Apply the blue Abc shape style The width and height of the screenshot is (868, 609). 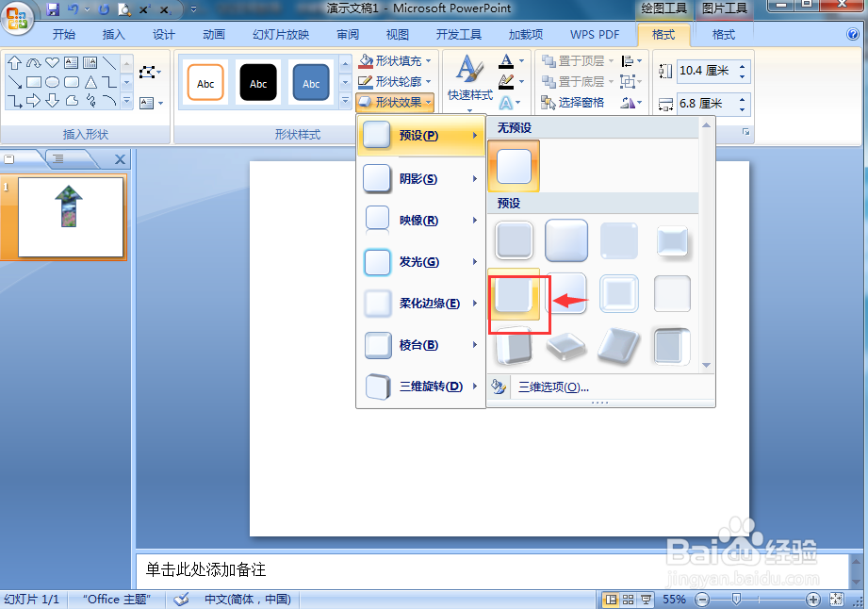311,83
